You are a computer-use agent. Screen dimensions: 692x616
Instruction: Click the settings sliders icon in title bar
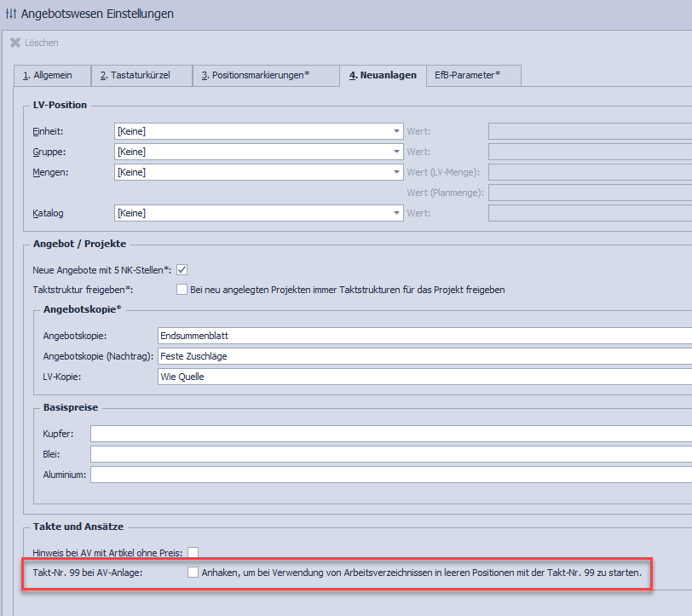click(11, 14)
